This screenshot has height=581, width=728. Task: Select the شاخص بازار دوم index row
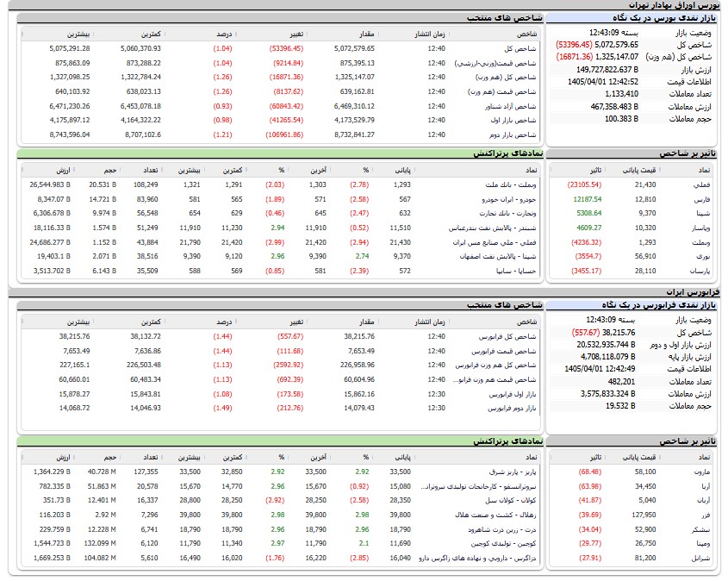280,134
